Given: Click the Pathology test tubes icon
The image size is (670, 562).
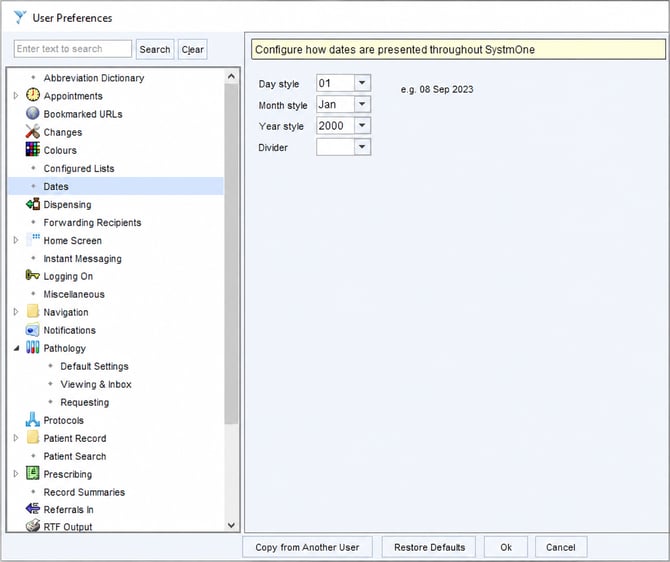Looking at the screenshot, I should (33, 347).
